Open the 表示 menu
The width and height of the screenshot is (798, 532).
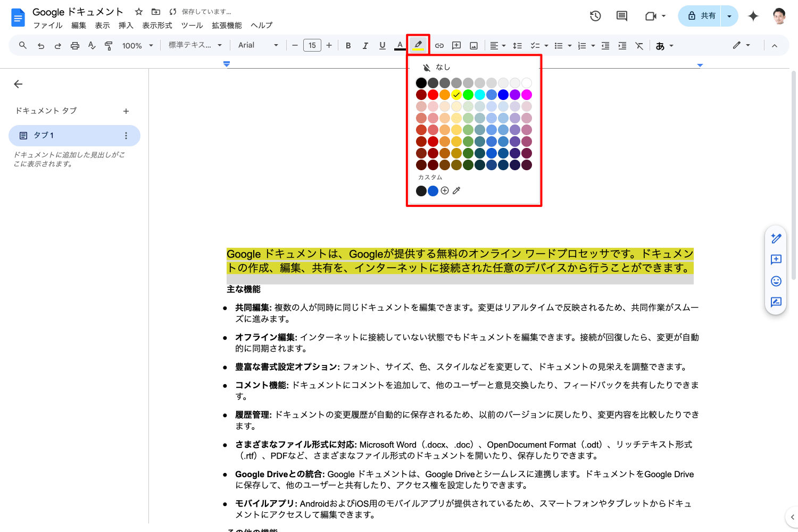pos(102,26)
